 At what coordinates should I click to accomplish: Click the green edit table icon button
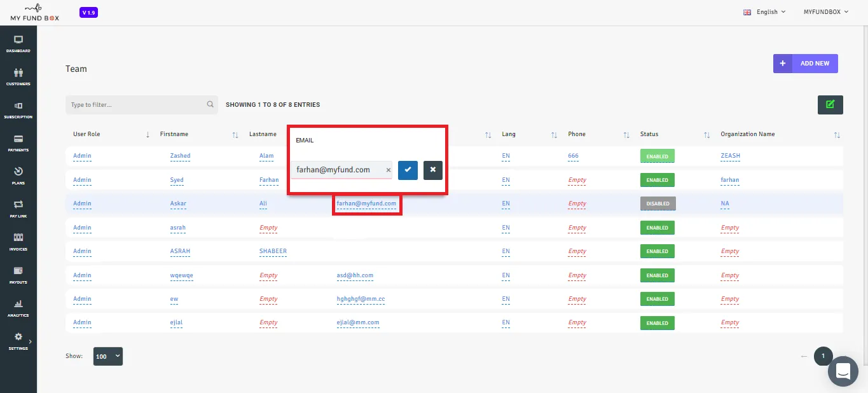point(830,104)
